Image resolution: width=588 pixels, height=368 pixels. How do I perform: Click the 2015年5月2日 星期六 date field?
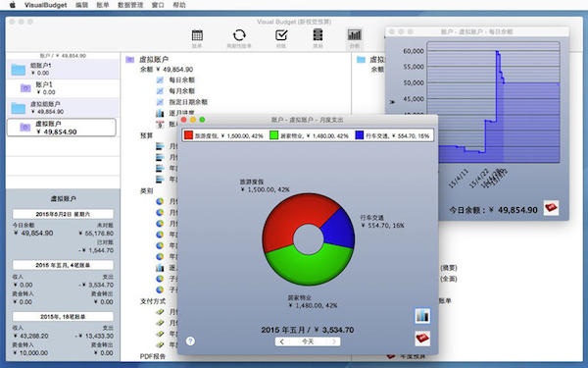click(x=63, y=214)
